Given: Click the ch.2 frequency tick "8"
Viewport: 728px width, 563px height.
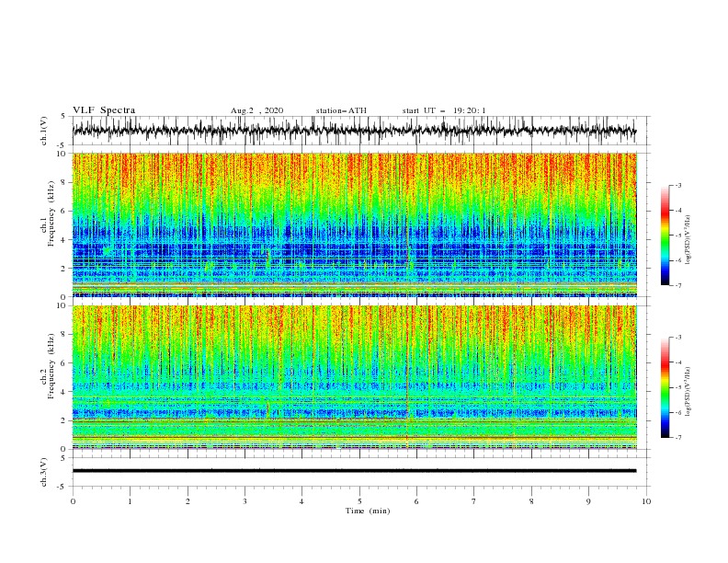Looking at the screenshot, I should pyautogui.click(x=63, y=335).
